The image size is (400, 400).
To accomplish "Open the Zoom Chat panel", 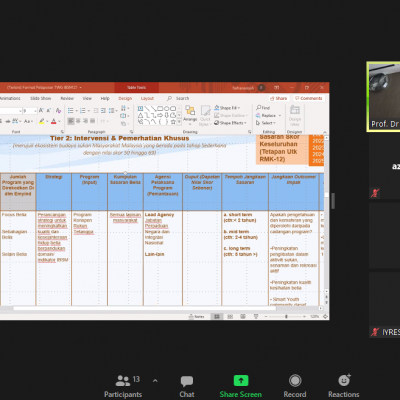I will [x=187, y=387].
